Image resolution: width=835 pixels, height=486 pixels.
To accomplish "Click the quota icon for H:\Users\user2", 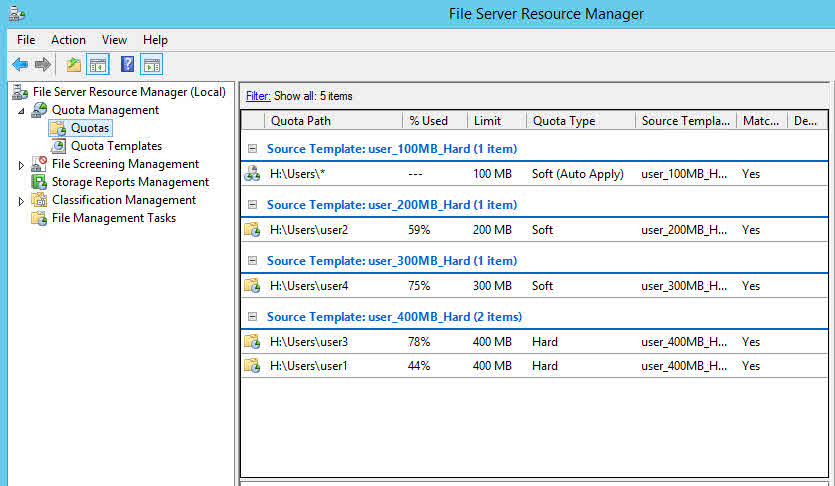I will point(252,229).
